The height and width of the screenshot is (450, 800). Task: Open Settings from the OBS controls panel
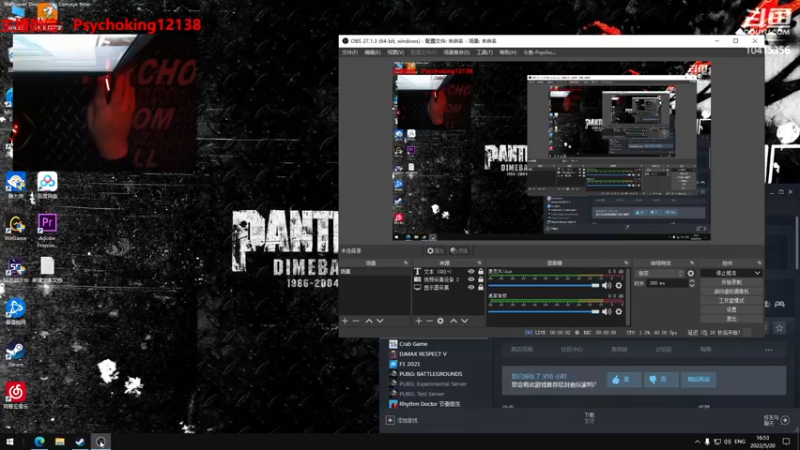pos(731,310)
